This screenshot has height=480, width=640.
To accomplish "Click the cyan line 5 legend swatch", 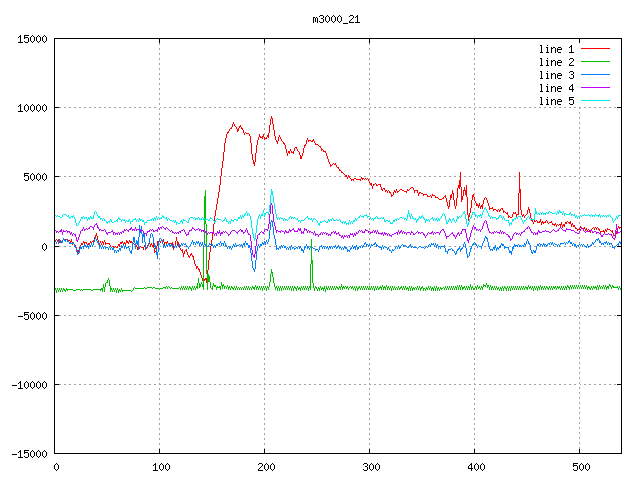I will click(x=596, y=101).
